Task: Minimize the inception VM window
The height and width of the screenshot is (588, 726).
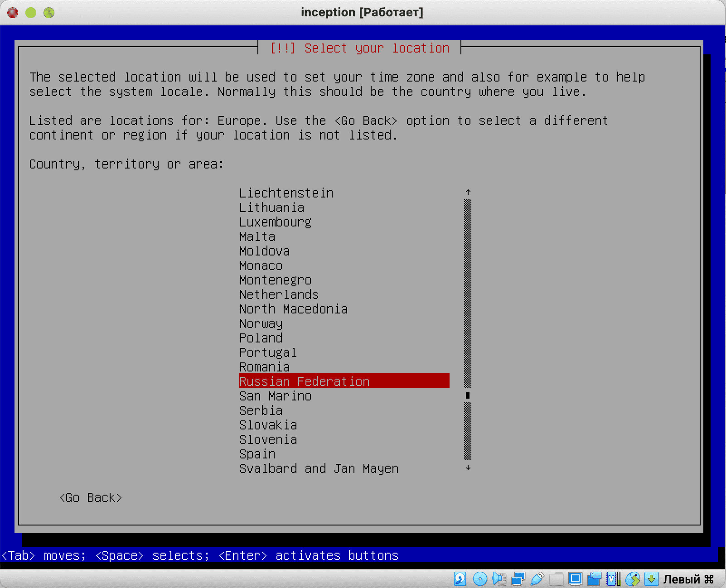Action: click(x=31, y=13)
